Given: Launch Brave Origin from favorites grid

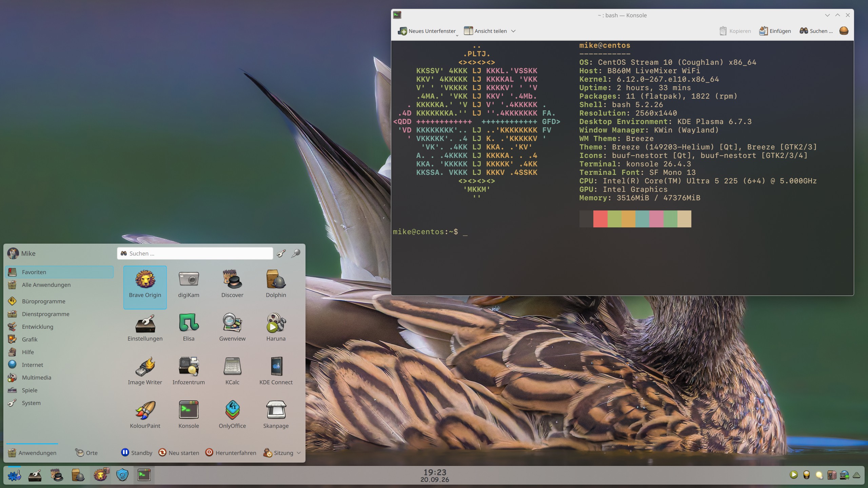Looking at the screenshot, I should [x=145, y=287].
